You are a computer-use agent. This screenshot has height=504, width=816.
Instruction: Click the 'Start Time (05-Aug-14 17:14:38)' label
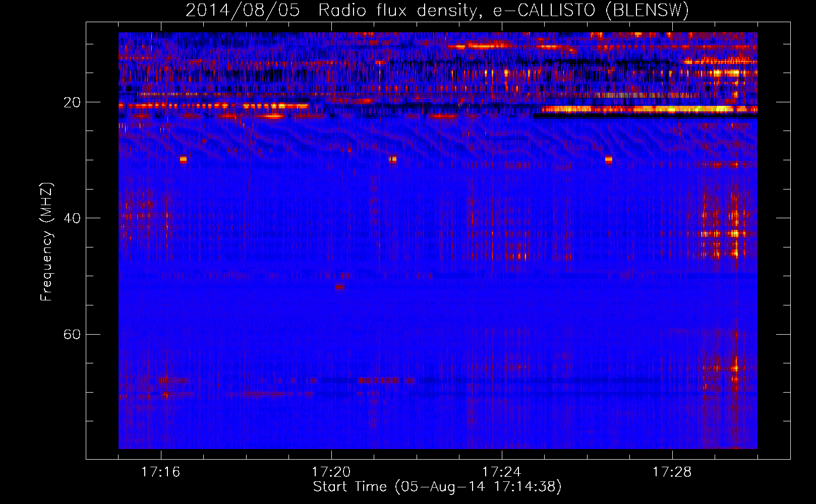[x=437, y=487]
